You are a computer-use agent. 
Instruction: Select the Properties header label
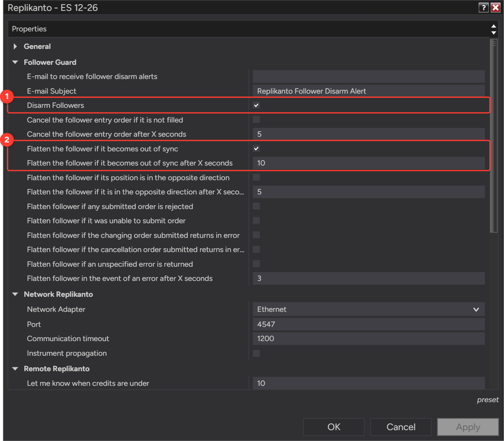pos(29,29)
